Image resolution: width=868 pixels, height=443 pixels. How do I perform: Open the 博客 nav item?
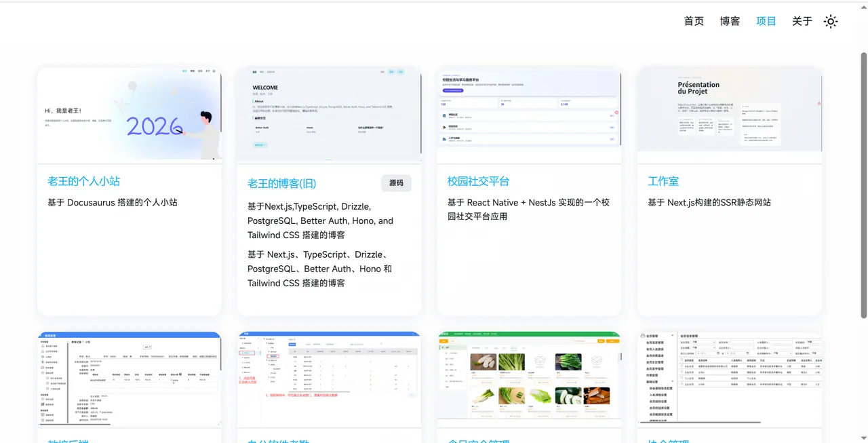730,22
